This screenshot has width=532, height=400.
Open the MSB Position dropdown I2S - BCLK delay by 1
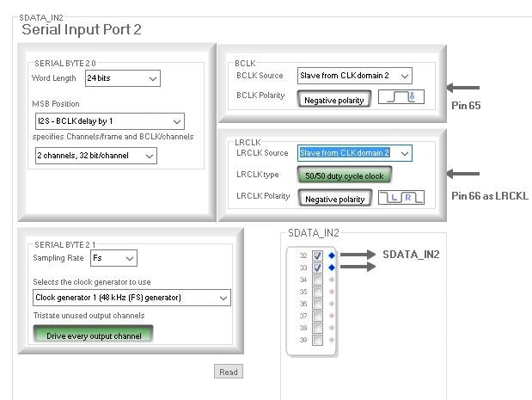pos(110,121)
